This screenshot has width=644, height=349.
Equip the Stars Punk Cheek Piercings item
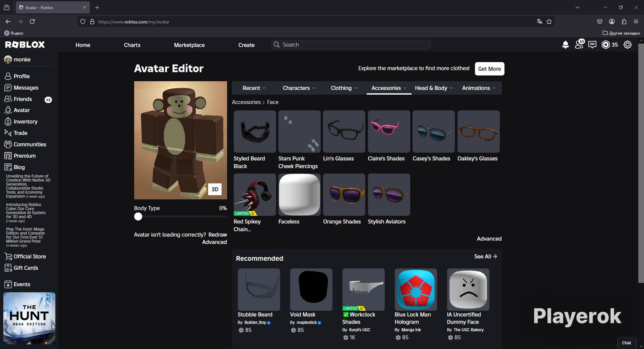(x=299, y=132)
